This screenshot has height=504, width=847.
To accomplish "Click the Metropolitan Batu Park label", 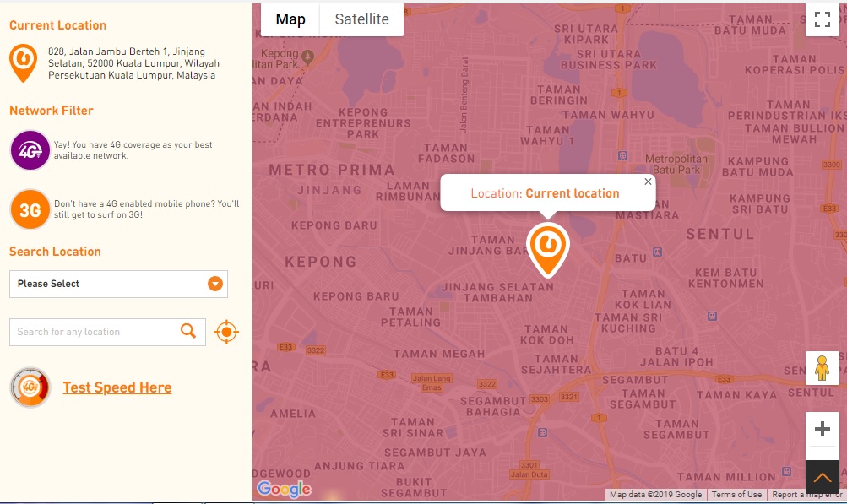I will pos(676,165).
